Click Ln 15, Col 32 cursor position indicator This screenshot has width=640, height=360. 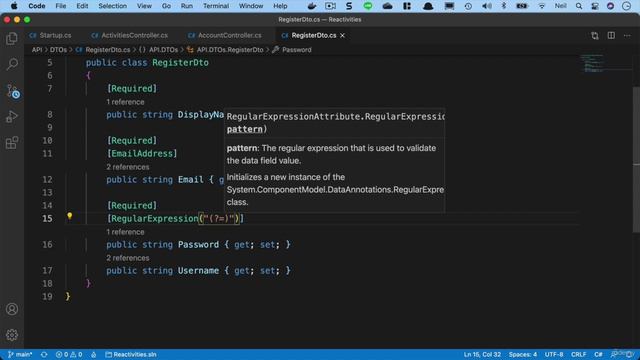[x=482, y=354]
